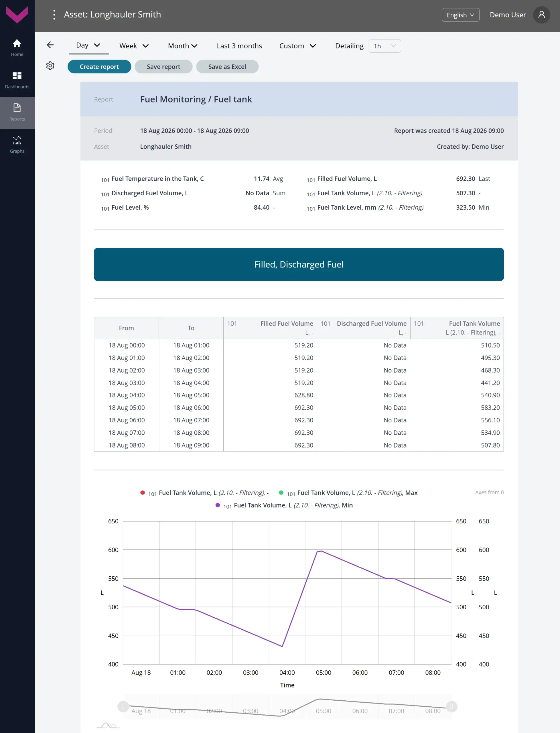Go to Home in the sidebar
560x733 pixels.
[17, 48]
